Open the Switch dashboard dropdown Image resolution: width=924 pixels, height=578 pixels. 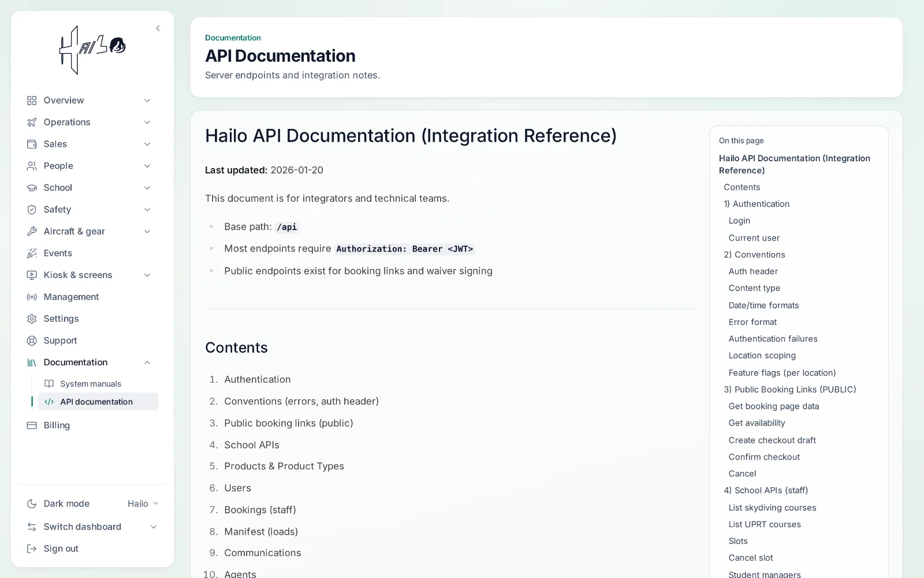pos(92,527)
